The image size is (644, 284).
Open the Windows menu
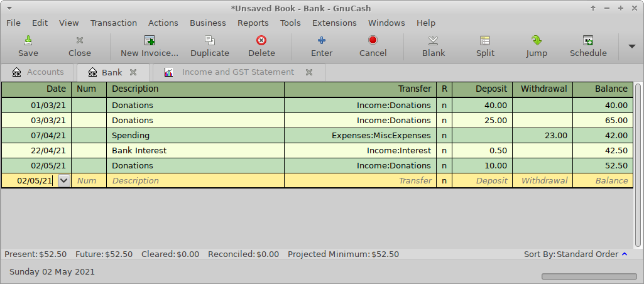pyautogui.click(x=386, y=23)
